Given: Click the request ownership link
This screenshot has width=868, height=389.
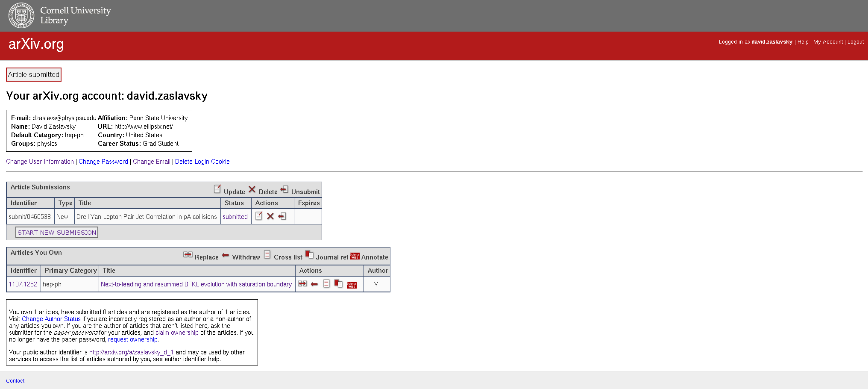Looking at the screenshot, I should coord(133,339).
